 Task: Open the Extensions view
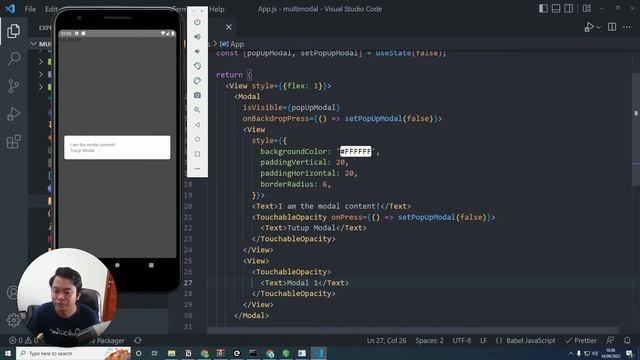(x=13, y=142)
